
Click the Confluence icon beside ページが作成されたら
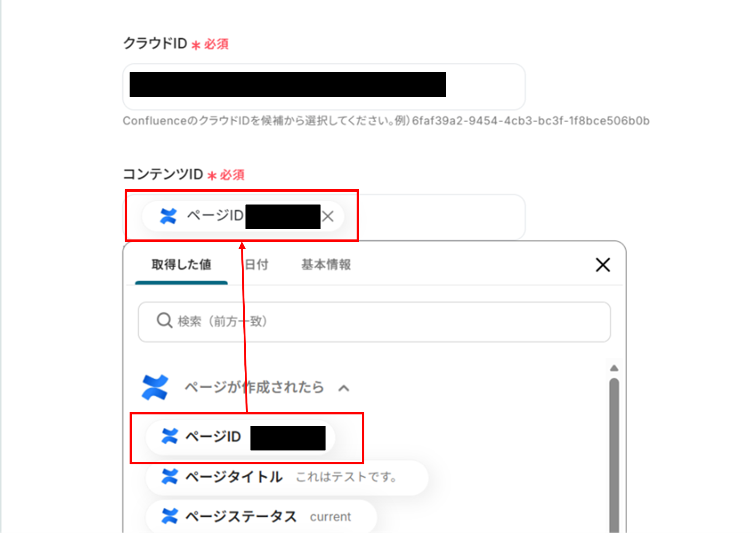click(x=155, y=387)
